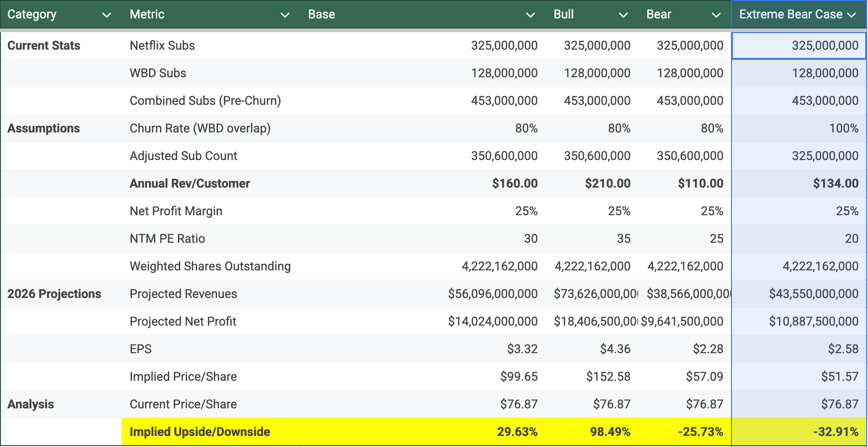The image size is (868, 447).
Task: Select the Bear EPS $2.28 cell
Action: tap(685, 349)
